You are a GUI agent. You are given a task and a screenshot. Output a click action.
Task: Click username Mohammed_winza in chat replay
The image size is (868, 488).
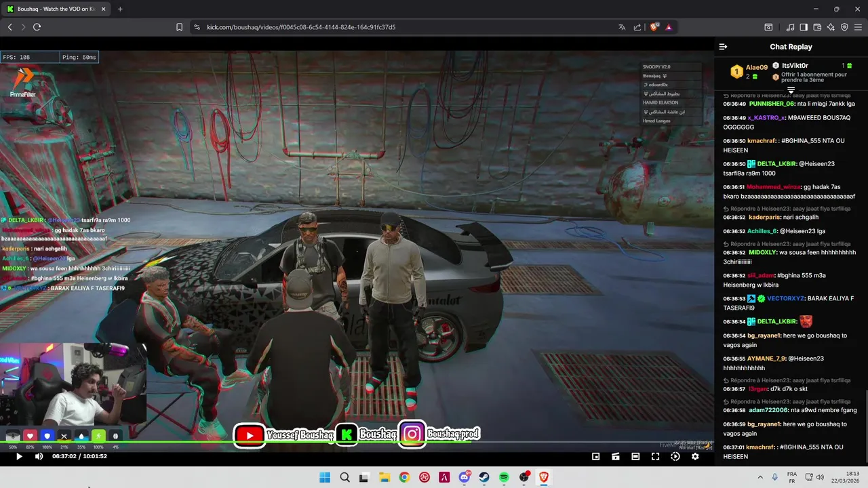pos(774,186)
